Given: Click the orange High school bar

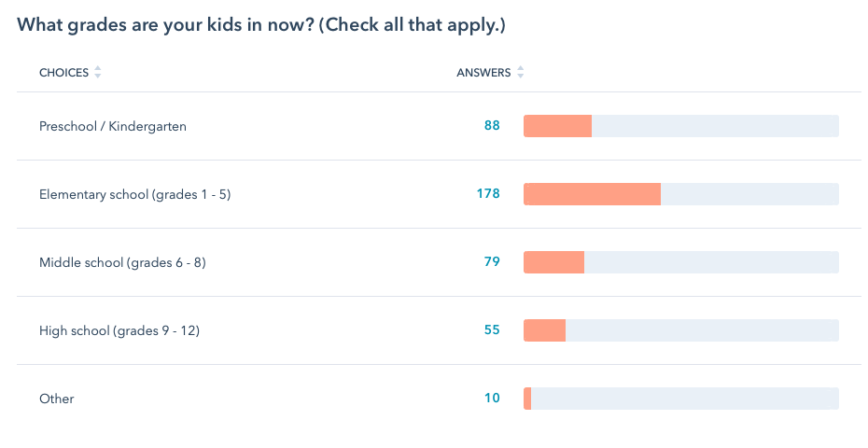Looking at the screenshot, I should [544, 330].
